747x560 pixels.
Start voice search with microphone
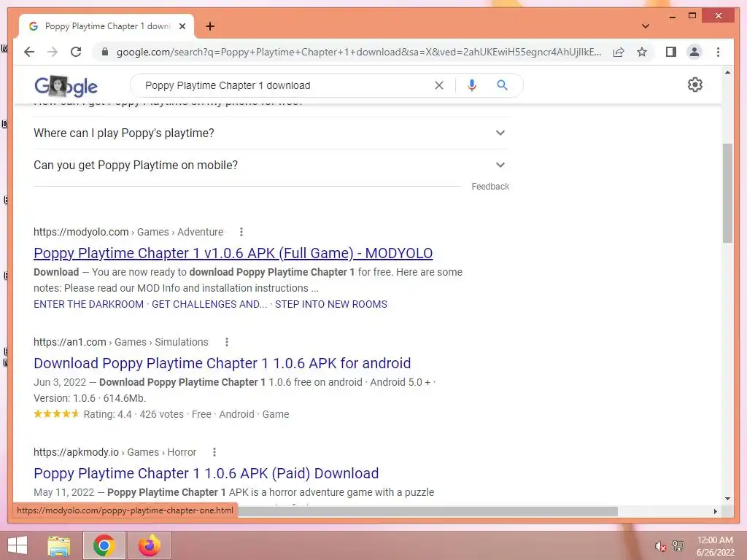[472, 85]
